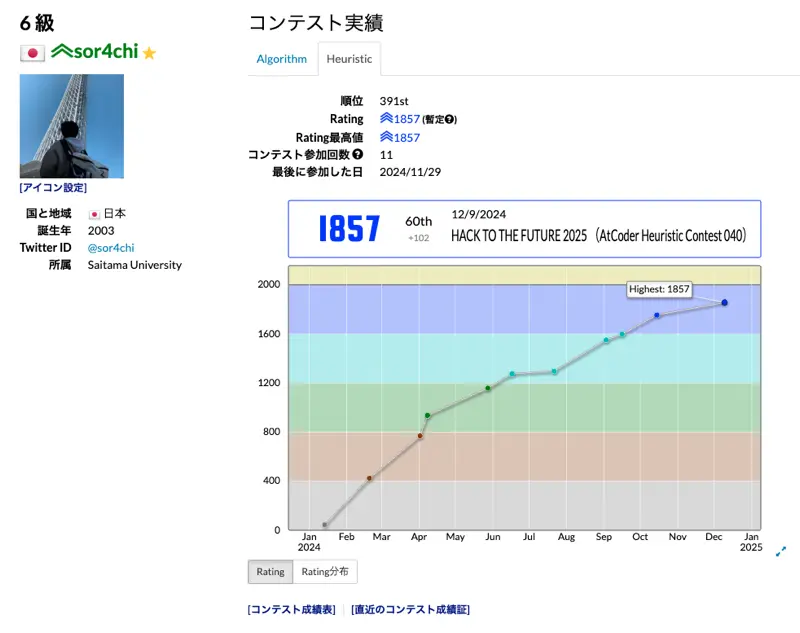This screenshot has height=633, width=800.
Task: Click the help icon beside 暫定 rating
Action: click(x=449, y=119)
